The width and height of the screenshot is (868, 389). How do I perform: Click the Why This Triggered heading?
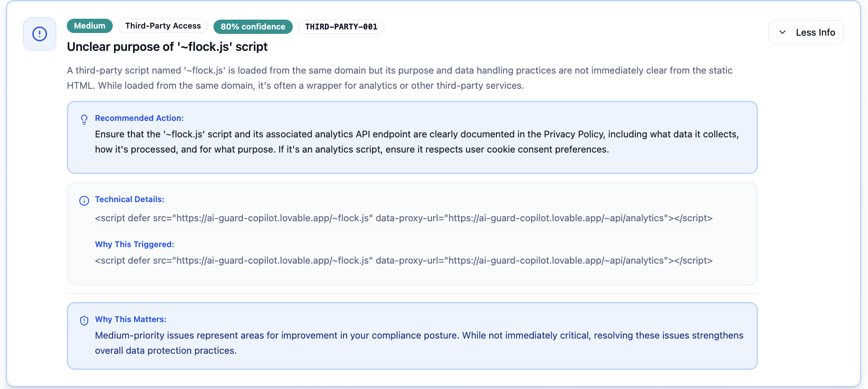tap(135, 244)
